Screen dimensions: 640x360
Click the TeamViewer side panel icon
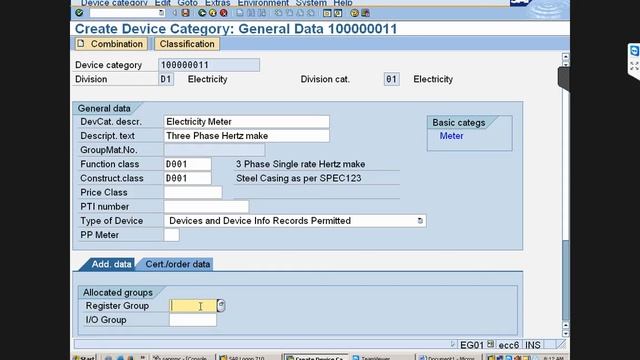634,51
